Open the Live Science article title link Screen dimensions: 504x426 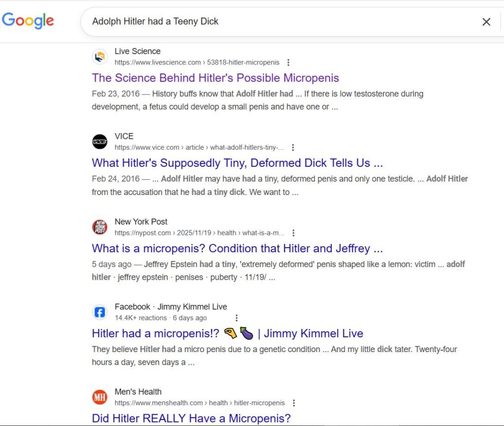[x=215, y=78]
